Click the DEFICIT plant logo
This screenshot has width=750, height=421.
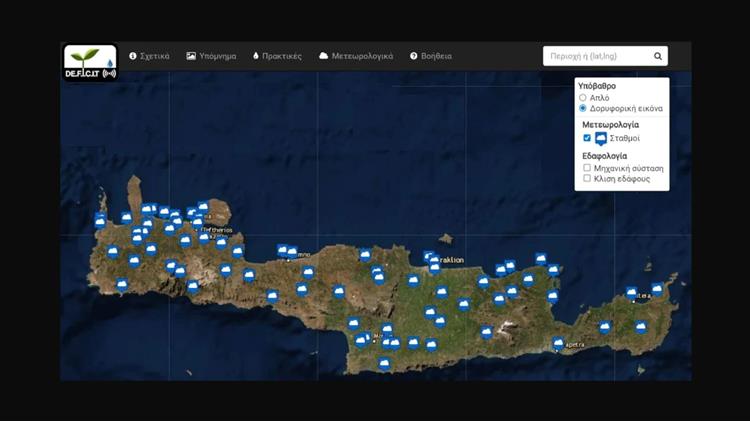coord(90,62)
